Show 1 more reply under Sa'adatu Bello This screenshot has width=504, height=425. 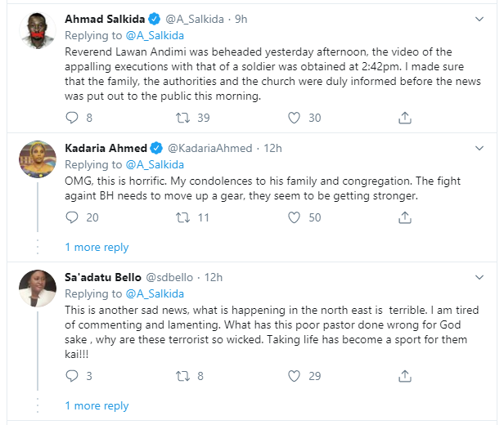point(97,405)
